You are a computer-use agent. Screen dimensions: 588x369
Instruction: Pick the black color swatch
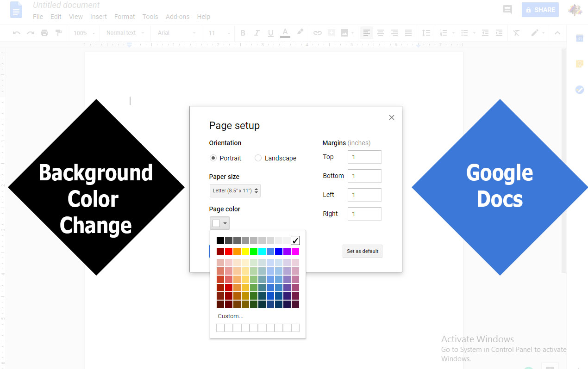220,240
